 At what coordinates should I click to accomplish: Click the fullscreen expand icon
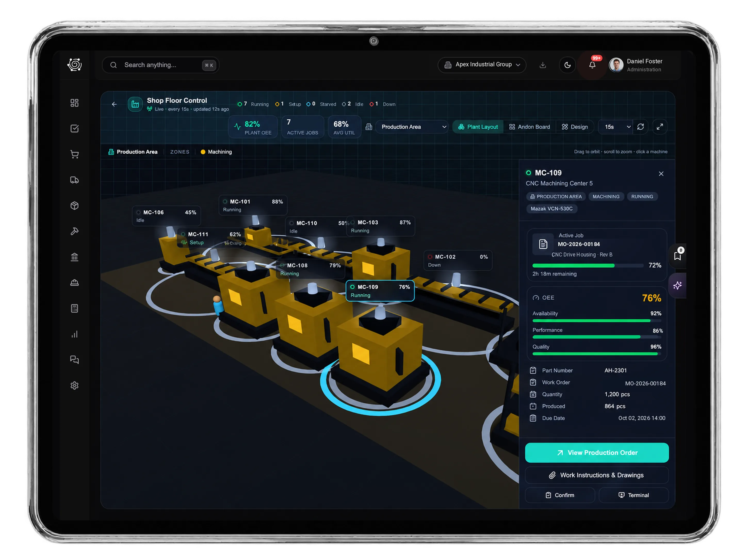660,127
